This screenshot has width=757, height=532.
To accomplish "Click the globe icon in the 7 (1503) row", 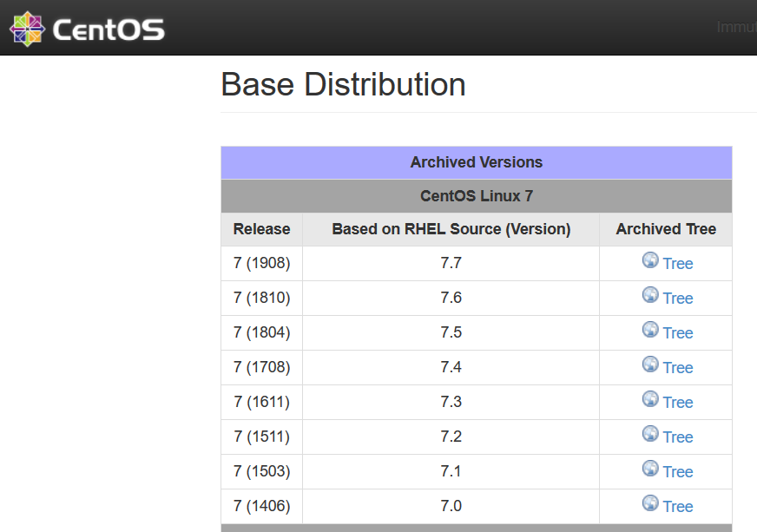I will [650, 469].
